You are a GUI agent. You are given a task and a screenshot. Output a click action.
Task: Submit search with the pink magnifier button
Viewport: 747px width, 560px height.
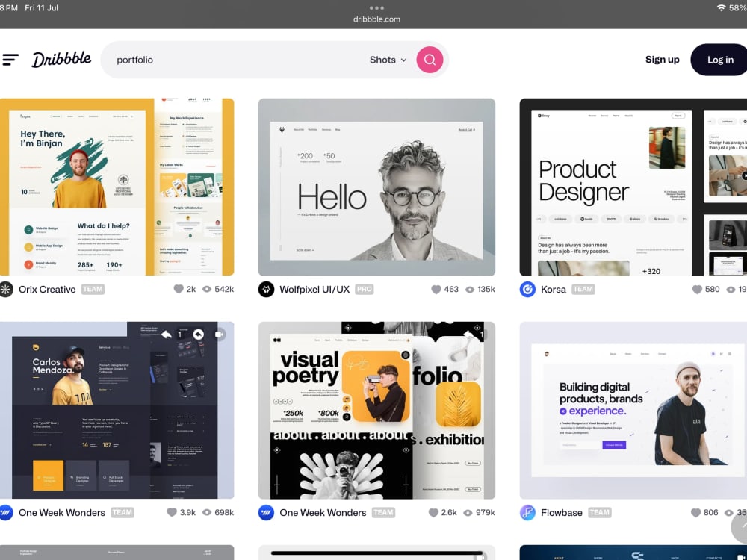430,60
